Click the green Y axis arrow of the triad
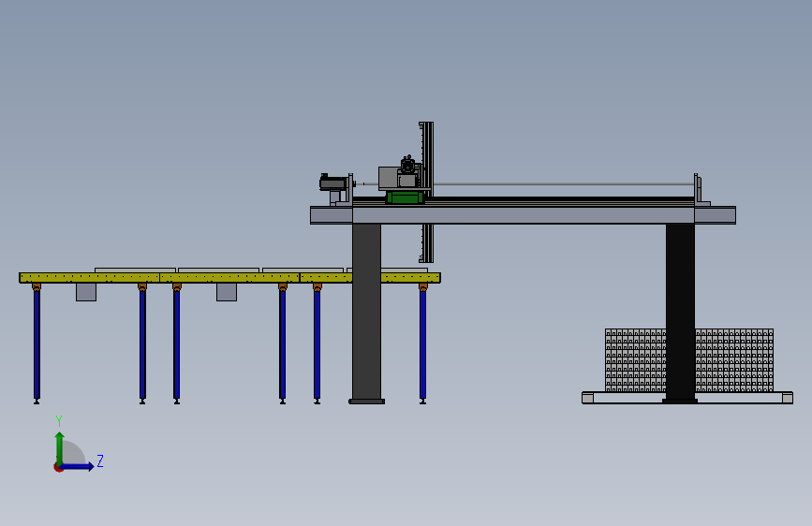Viewport: 812px width, 526px height. click(60, 448)
